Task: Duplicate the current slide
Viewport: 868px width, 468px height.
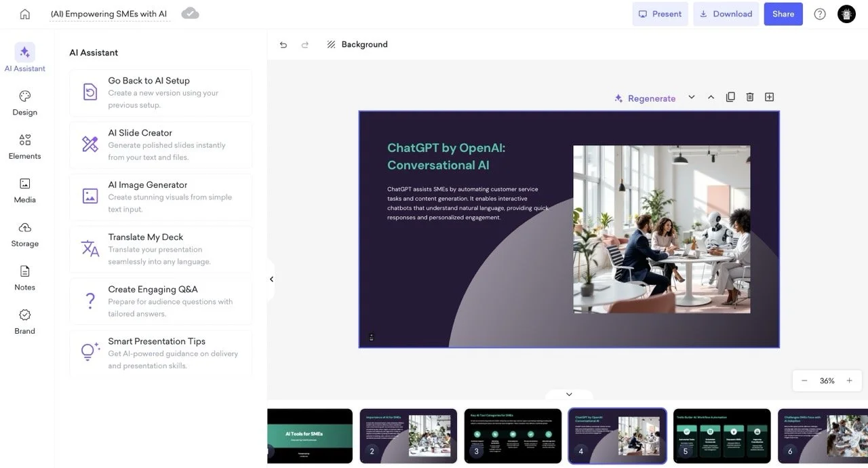Action: pos(730,97)
